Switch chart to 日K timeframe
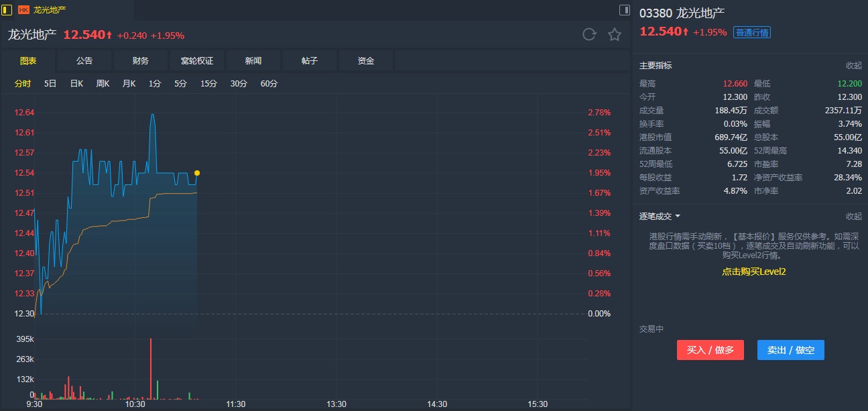 [x=76, y=84]
